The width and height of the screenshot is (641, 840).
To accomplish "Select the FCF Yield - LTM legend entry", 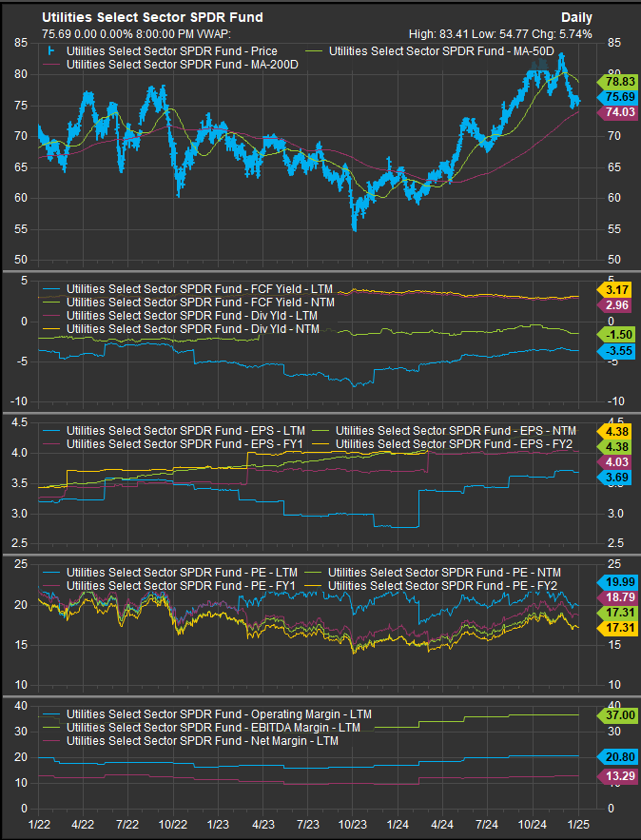I will (x=188, y=289).
